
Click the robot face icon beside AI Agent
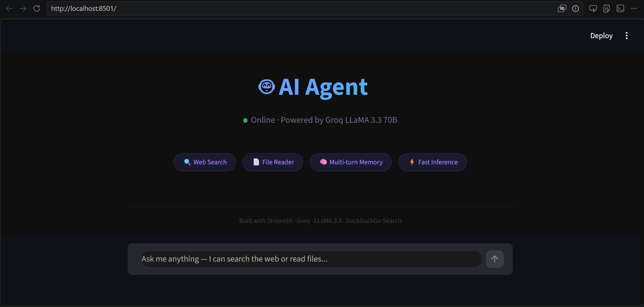pyautogui.click(x=267, y=87)
